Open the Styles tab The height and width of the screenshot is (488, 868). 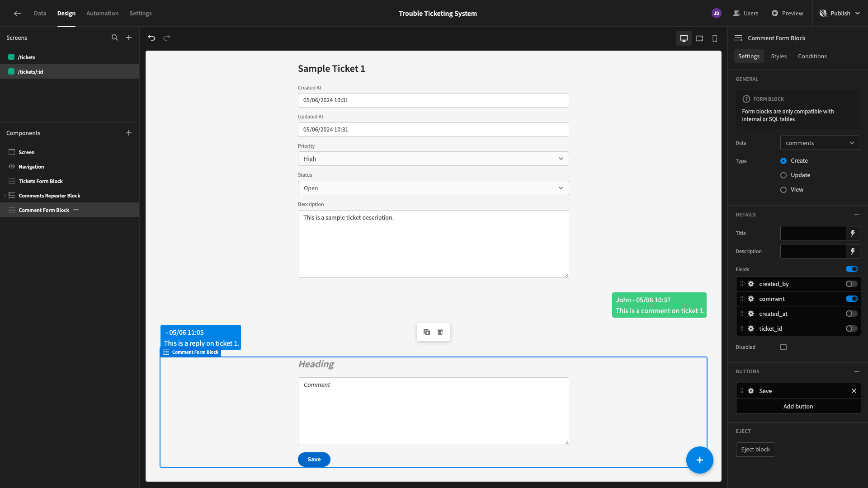tap(779, 56)
